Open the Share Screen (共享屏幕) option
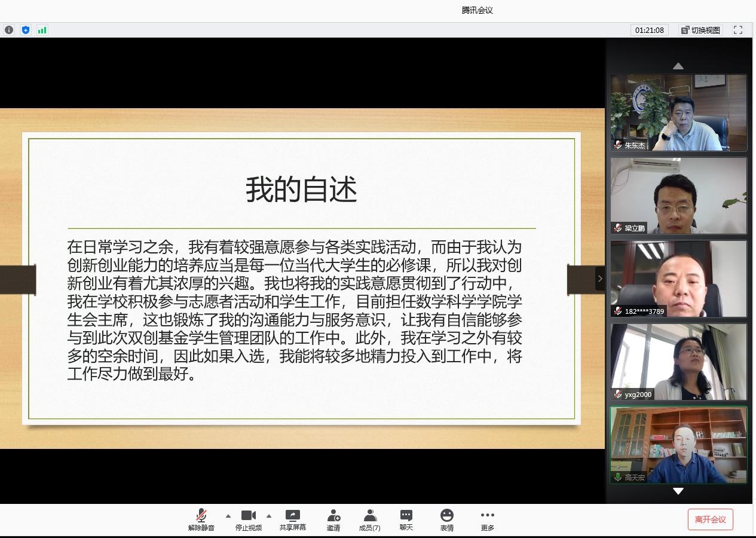Viewport: 756px width, 538px height. tap(292, 519)
